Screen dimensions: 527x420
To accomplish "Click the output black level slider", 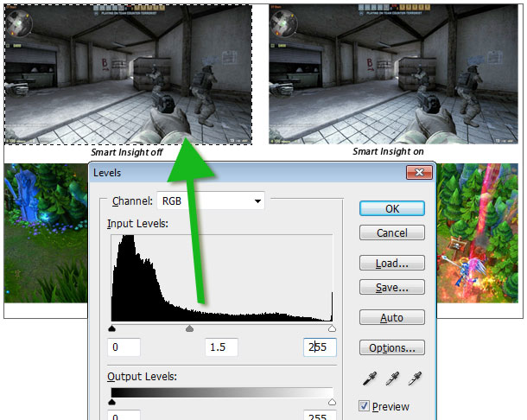I will tap(112, 402).
